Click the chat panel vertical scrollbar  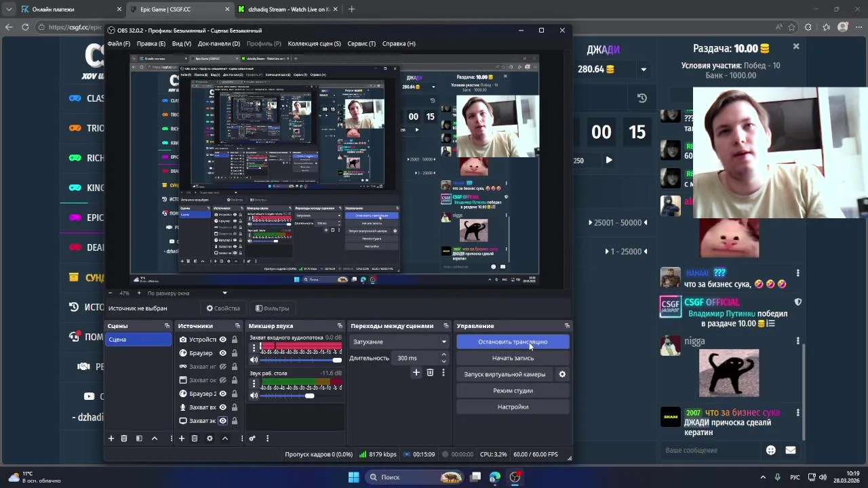pos(804,391)
